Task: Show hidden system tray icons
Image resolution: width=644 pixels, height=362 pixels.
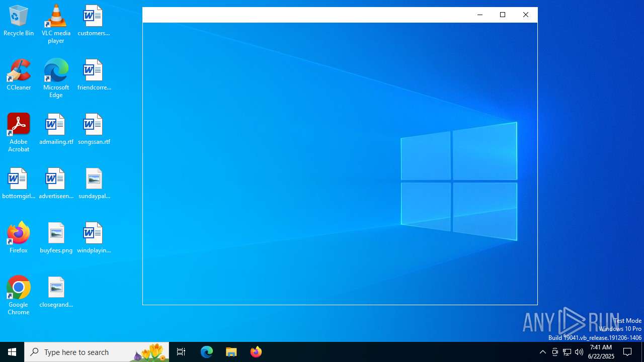Action: pyautogui.click(x=542, y=352)
